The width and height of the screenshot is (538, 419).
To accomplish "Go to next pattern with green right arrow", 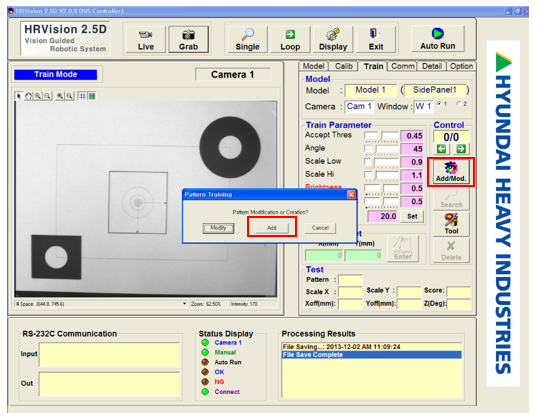I will (x=461, y=149).
